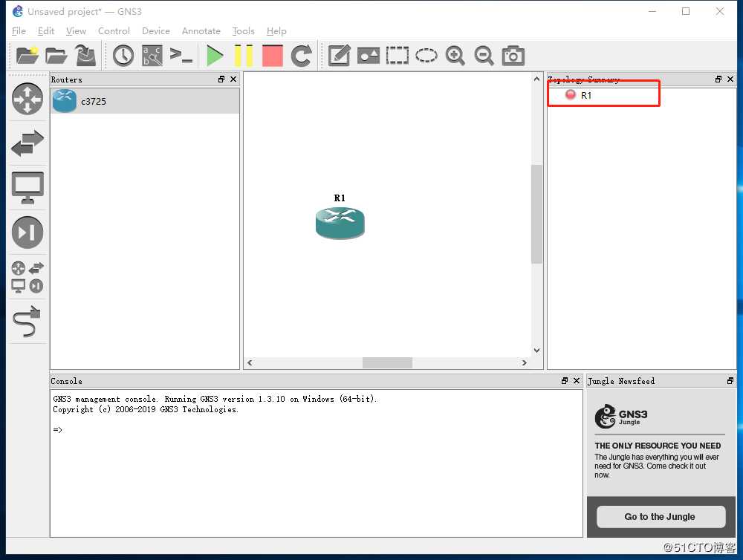Screen dimensions: 743x560
Task: Select the Draw rectangle tool
Action: 397,56
